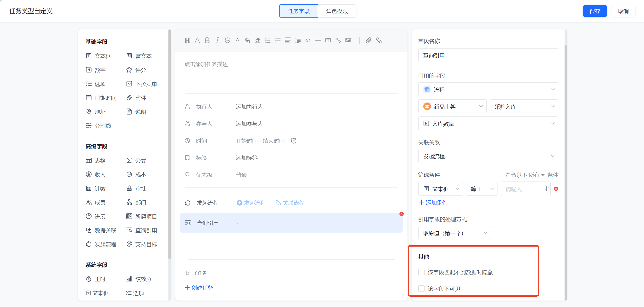Change the 所有 condition match selector
The width and height of the screenshot is (644, 307).
click(x=536, y=175)
